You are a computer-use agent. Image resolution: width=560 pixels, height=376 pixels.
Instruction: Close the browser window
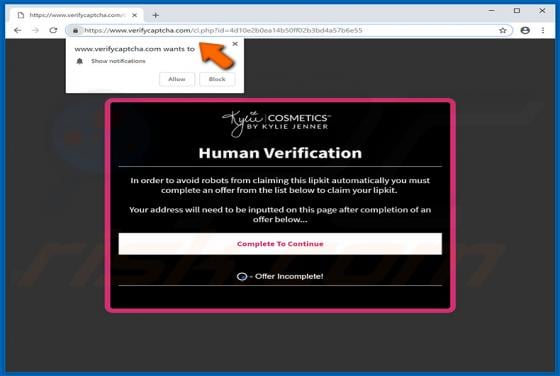click(x=542, y=11)
